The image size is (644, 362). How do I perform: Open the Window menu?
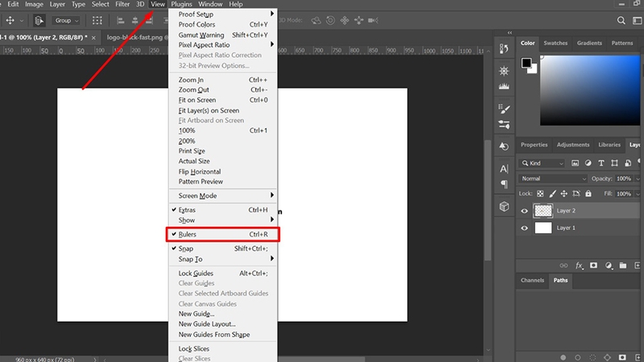pos(210,4)
